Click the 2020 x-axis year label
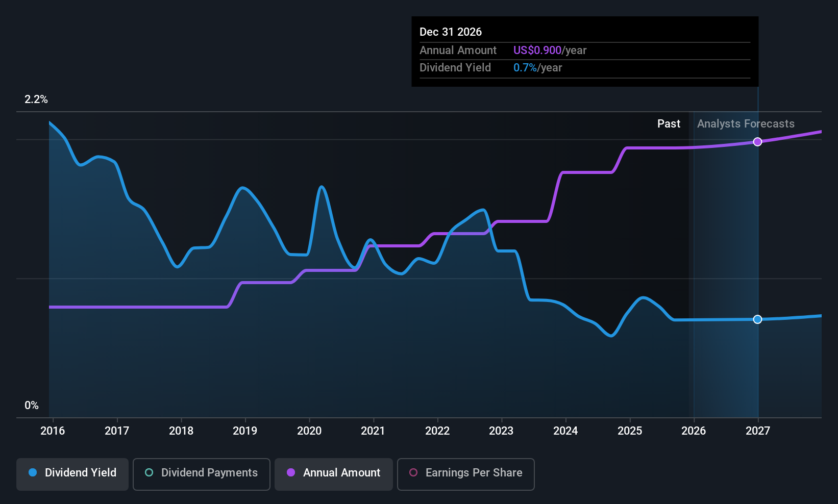The width and height of the screenshot is (838, 504). (x=309, y=431)
